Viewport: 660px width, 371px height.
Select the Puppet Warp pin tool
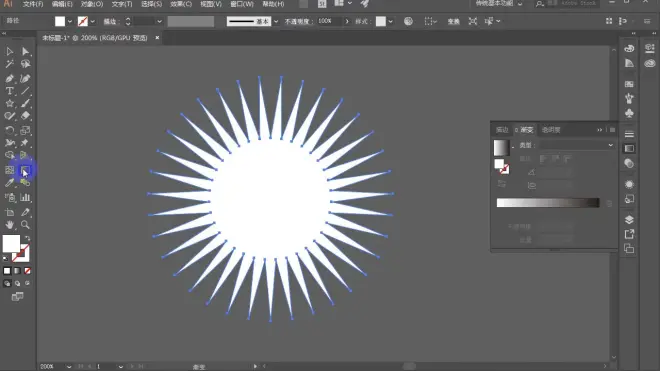(25, 143)
